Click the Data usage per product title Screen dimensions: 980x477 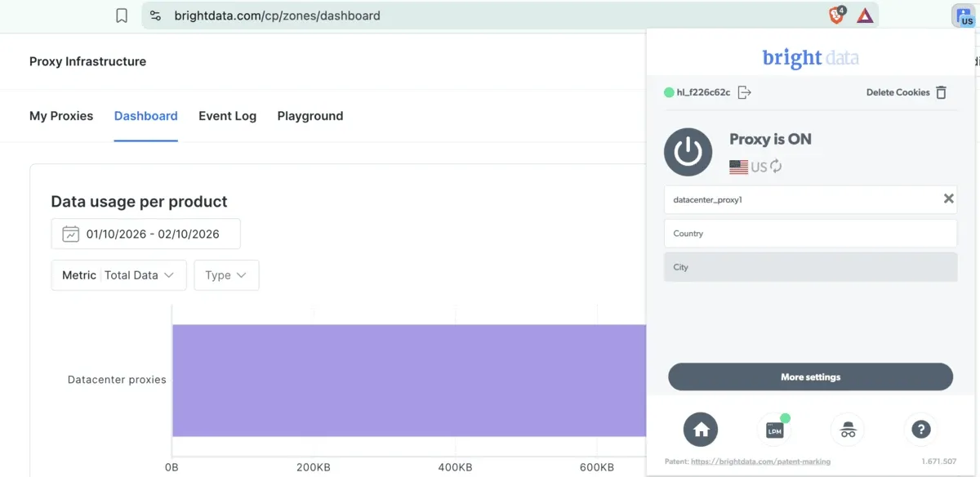point(139,202)
